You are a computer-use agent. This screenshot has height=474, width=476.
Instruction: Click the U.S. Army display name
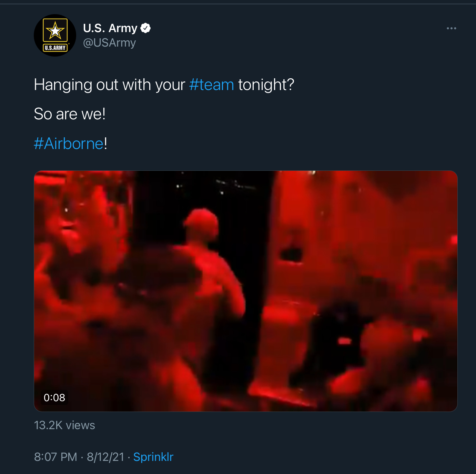pyautogui.click(x=110, y=28)
